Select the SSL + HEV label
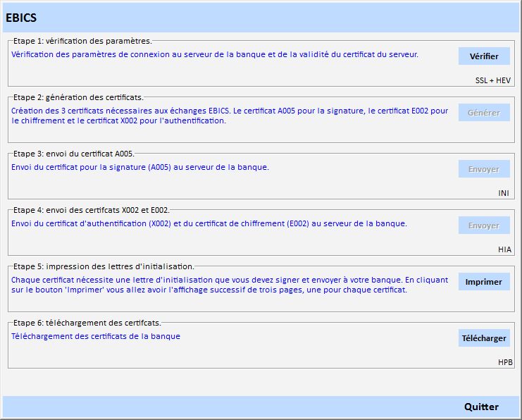This screenshot has height=420, width=522. tap(493, 80)
